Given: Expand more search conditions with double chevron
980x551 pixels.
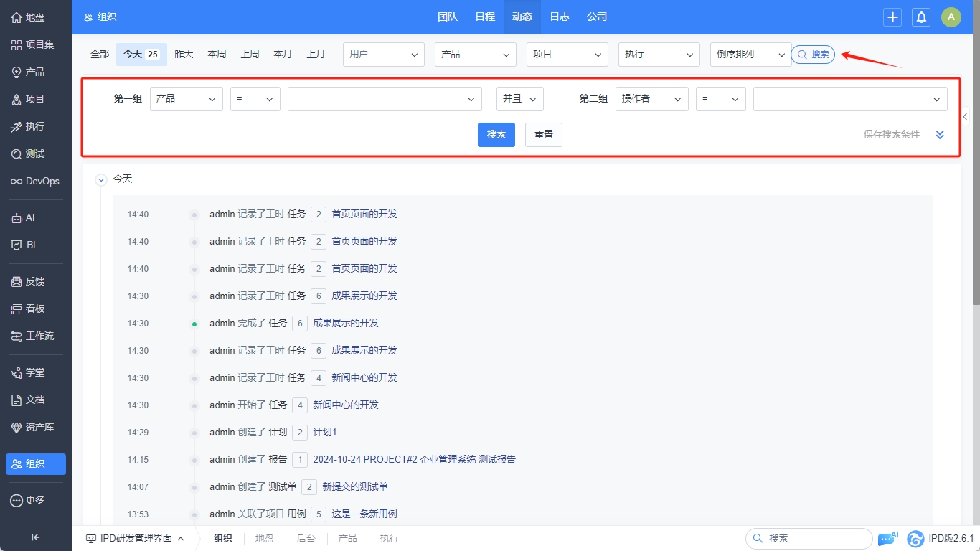Looking at the screenshot, I should 940,135.
